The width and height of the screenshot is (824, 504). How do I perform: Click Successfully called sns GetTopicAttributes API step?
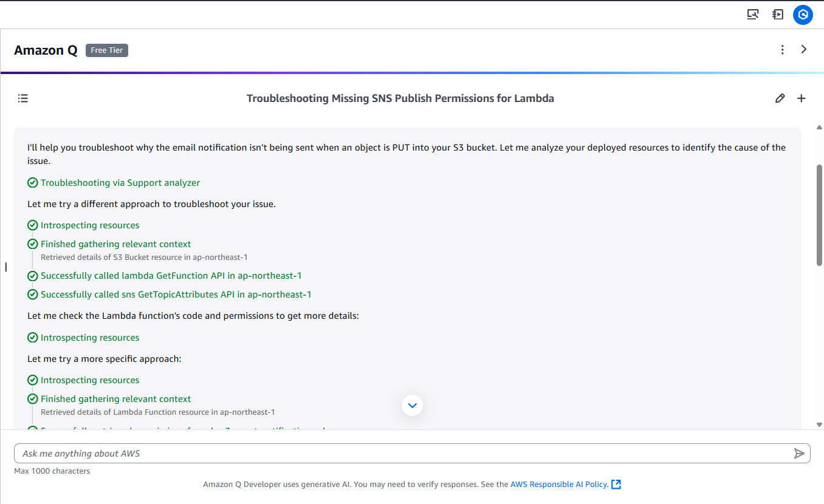click(x=176, y=295)
